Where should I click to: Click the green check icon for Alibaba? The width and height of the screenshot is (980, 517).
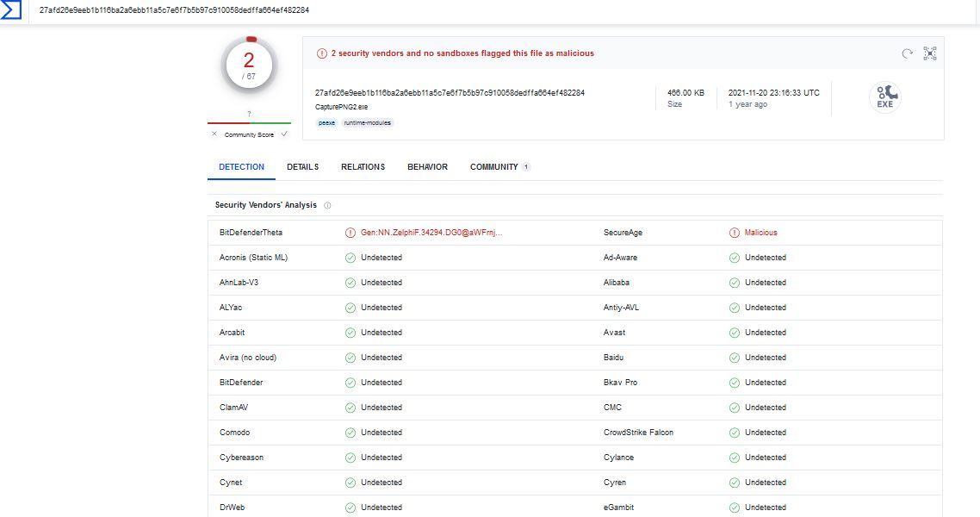(x=735, y=283)
